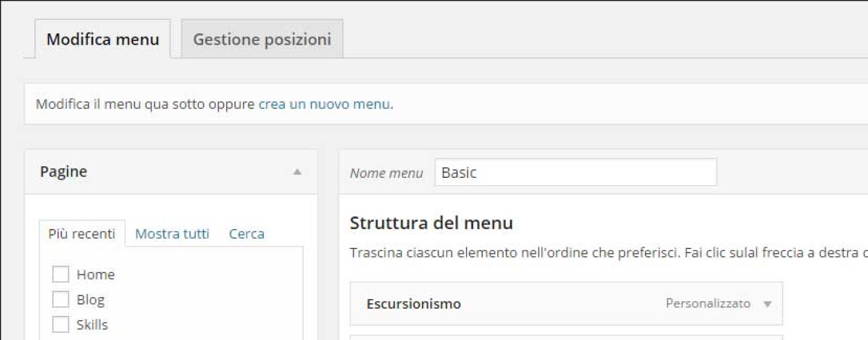Image resolution: width=868 pixels, height=340 pixels.
Task: Collapse the Pagine panel arrow
Action: point(297,172)
